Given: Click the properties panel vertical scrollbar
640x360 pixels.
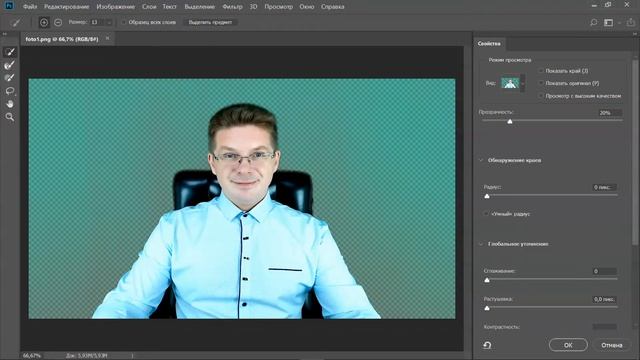Looking at the screenshot, I should [x=635, y=153].
